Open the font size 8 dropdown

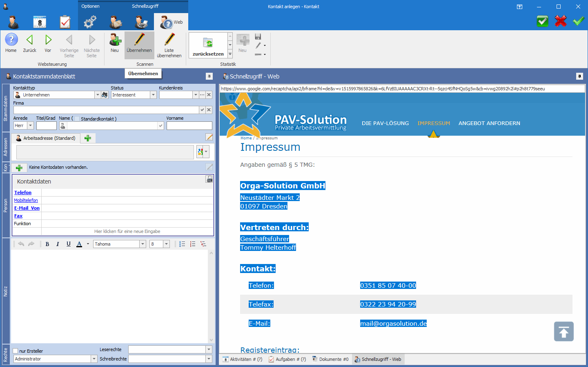point(166,244)
